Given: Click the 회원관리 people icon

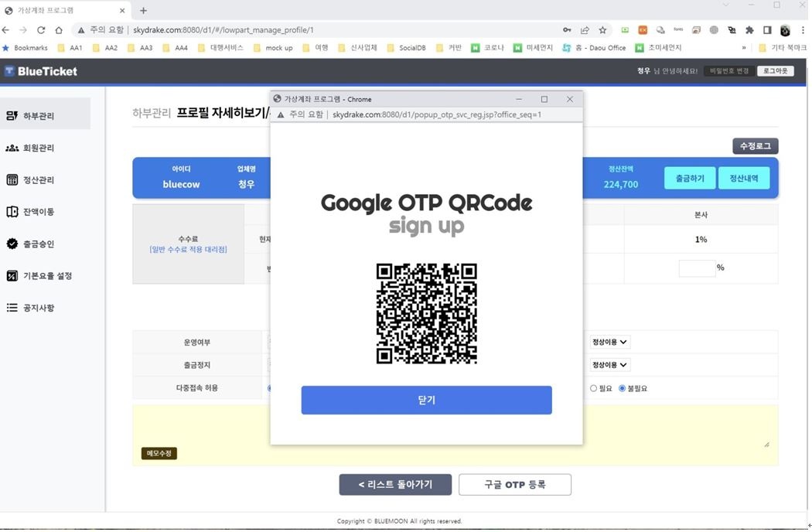Looking at the screenshot, I should point(12,148).
